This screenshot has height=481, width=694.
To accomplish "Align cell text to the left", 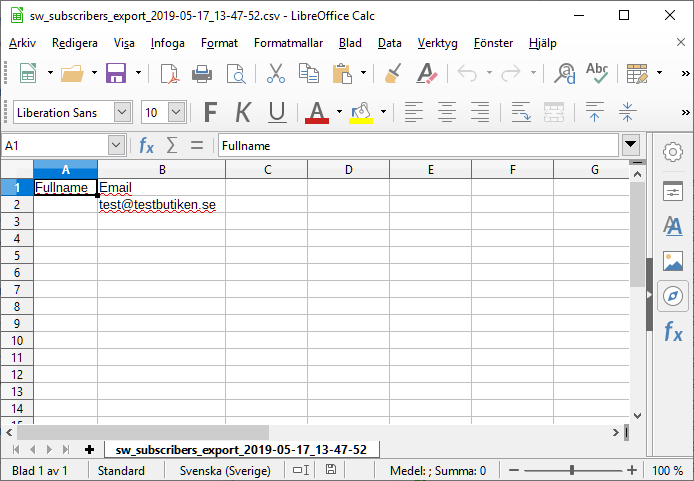I will pos(414,112).
